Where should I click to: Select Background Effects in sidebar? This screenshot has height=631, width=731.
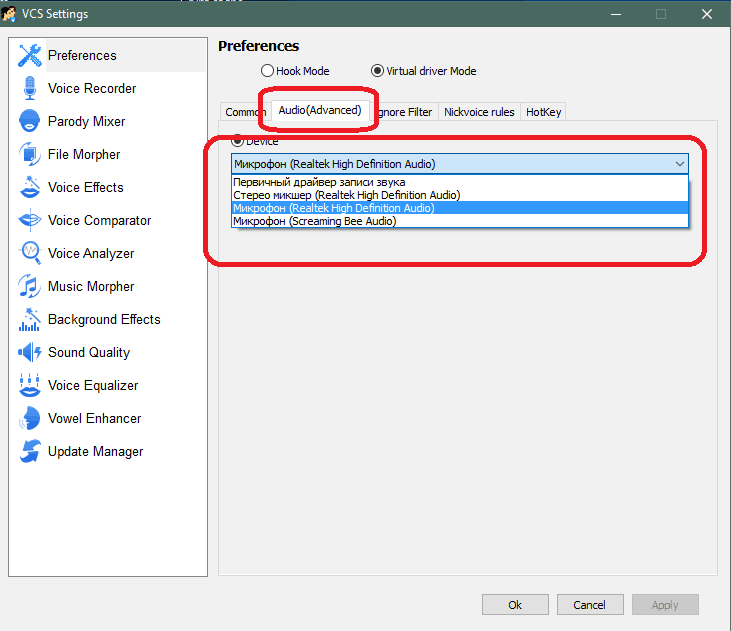pyautogui.click(x=104, y=319)
